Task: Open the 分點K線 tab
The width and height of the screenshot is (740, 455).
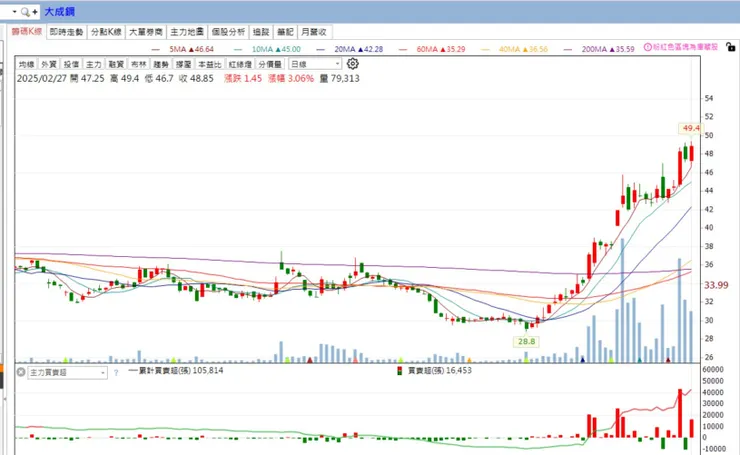Action: tap(107, 32)
